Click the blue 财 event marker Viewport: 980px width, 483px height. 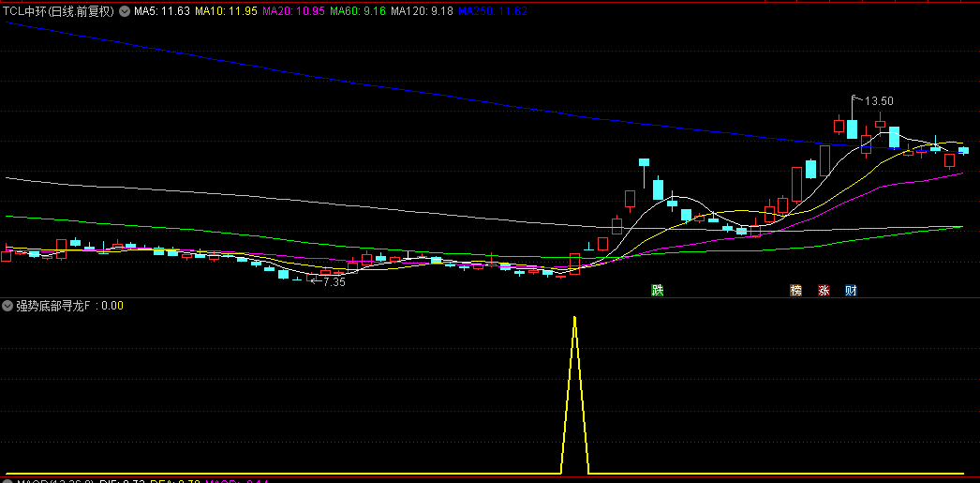click(851, 291)
